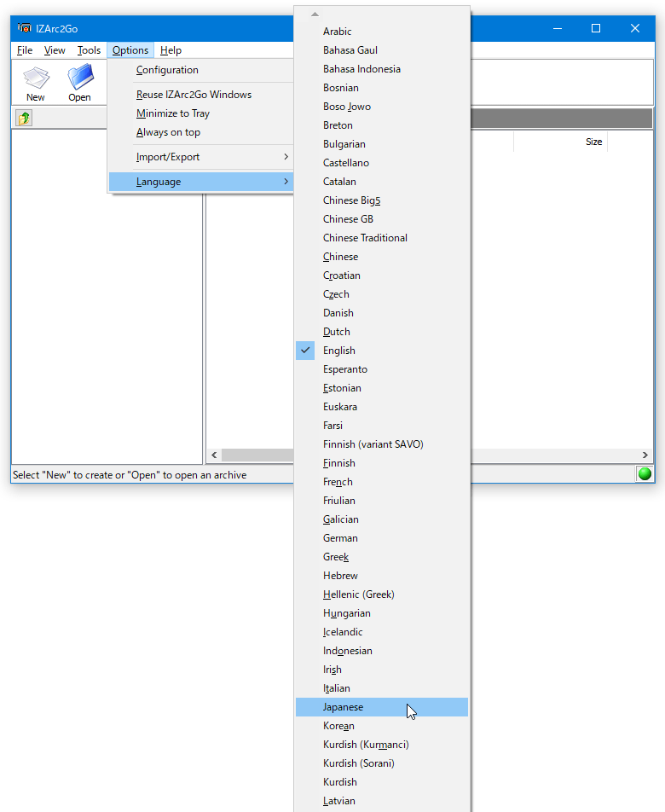Select Indonesian language
Screen dimensions: 665x812
pos(382,651)
